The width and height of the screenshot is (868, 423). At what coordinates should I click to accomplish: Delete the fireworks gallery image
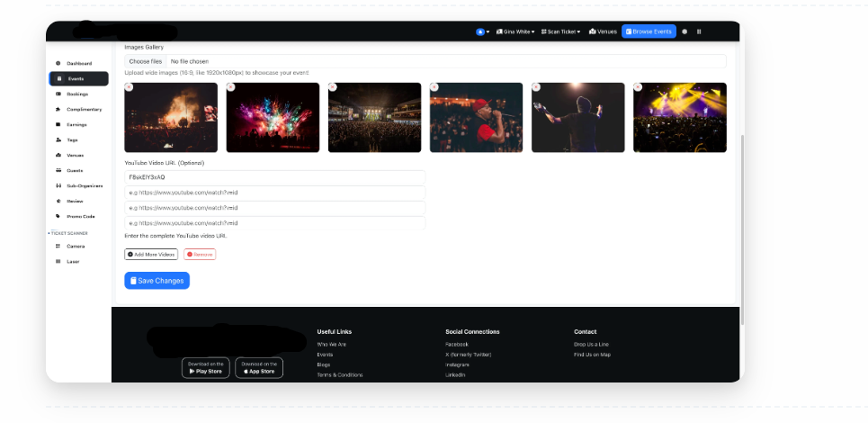230,87
